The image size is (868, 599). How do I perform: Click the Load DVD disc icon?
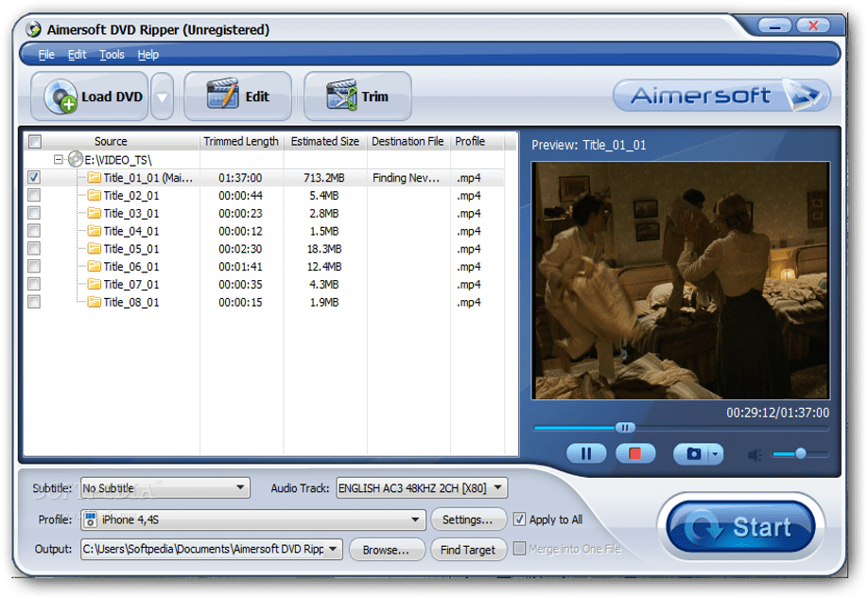(61, 97)
